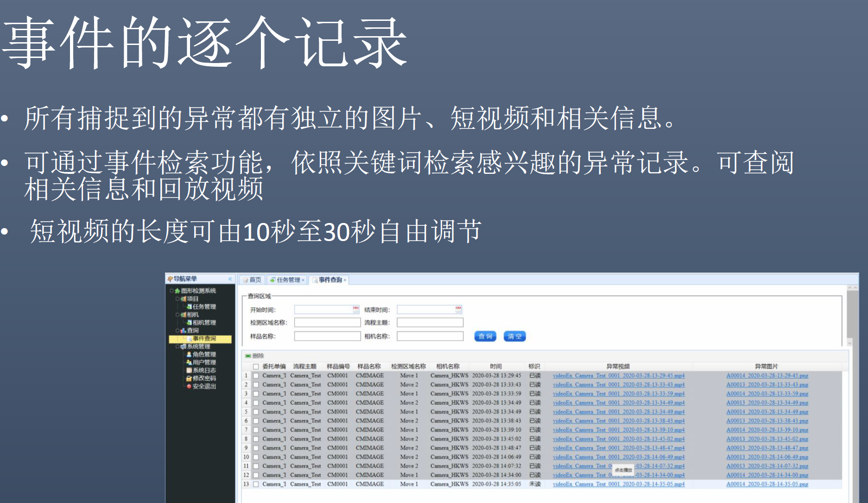This screenshot has width=868, height=503.
Task: Select 相机管理 in the navigation tree
Action: point(204,323)
